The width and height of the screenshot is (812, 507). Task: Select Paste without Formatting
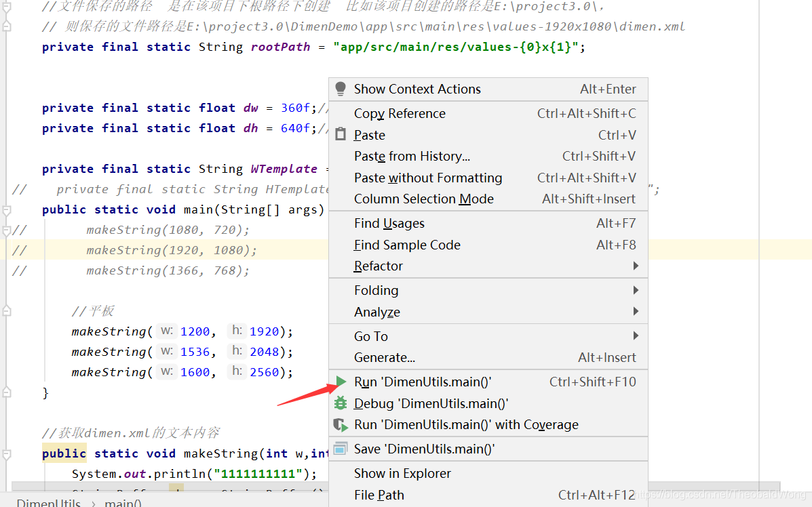(x=488, y=178)
